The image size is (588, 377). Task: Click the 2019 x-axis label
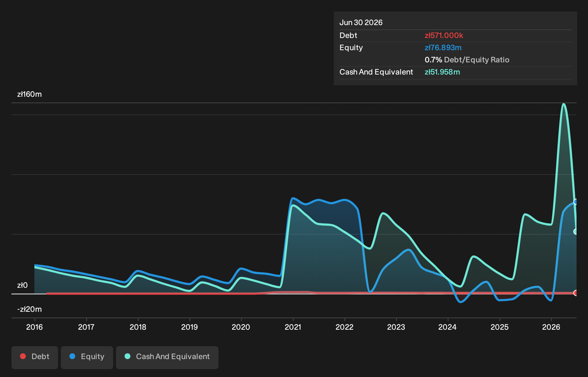tap(189, 327)
